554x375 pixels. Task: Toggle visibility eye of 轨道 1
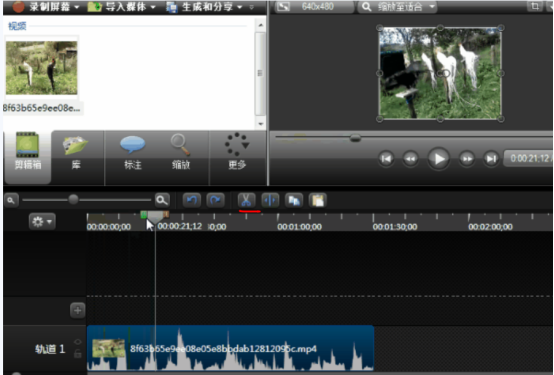point(78,342)
